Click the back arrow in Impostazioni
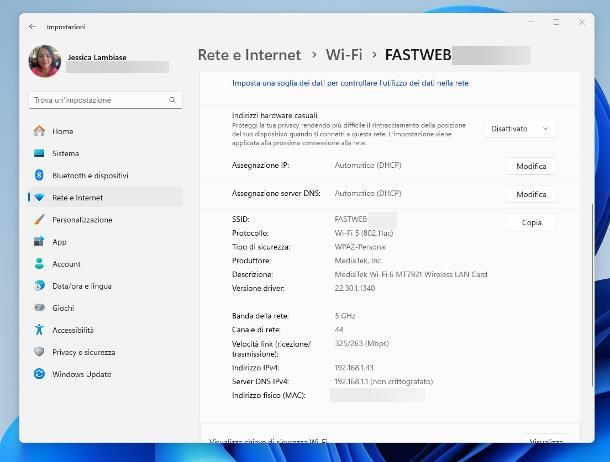 (x=32, y=26)
